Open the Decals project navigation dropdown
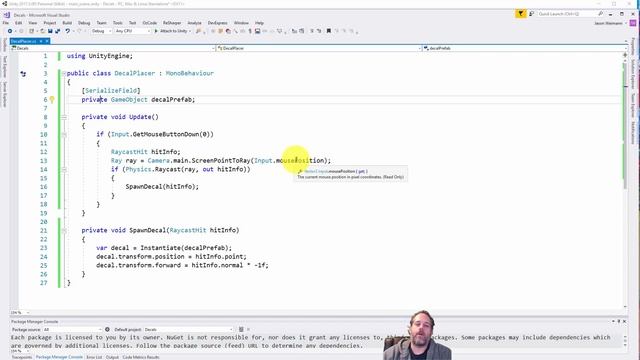Screen dimensions: 640x360 click(x=113, y=48)
